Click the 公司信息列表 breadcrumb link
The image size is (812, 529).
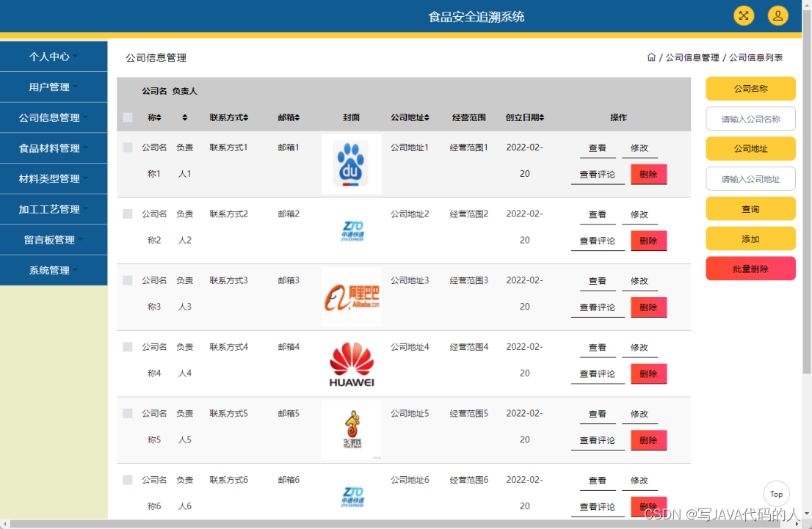(756, 57)
